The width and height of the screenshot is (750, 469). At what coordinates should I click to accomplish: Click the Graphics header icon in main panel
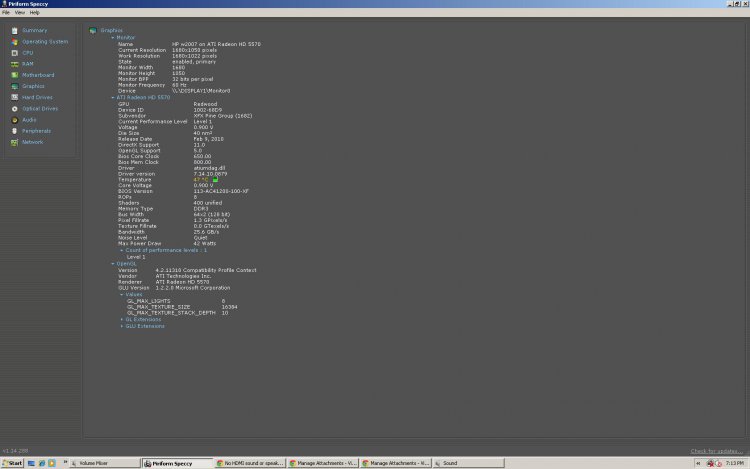93,31
